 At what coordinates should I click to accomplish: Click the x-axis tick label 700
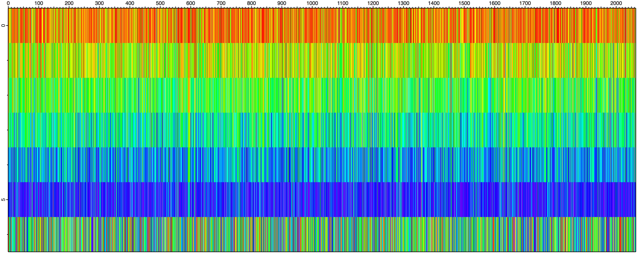221,3
